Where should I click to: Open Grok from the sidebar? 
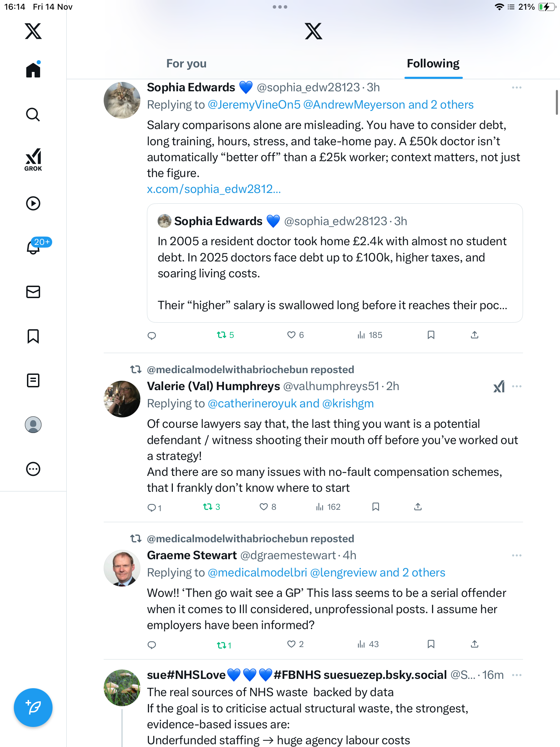(33, 160)
